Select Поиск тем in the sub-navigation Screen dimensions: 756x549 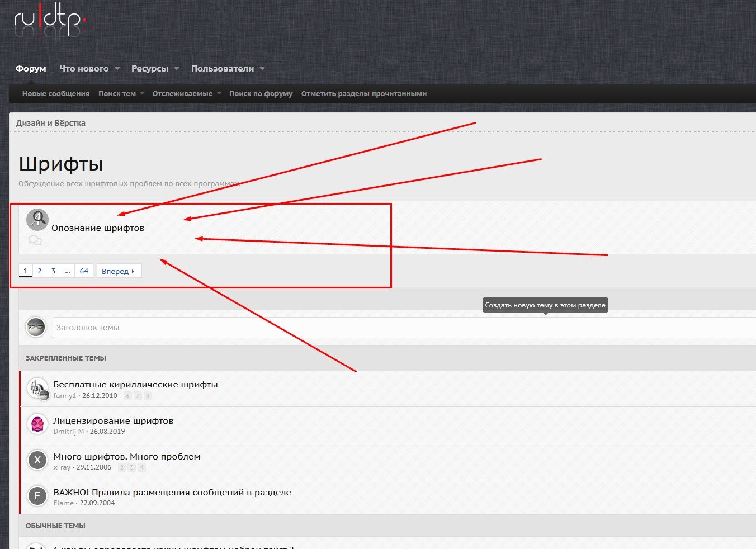[117, 94]
